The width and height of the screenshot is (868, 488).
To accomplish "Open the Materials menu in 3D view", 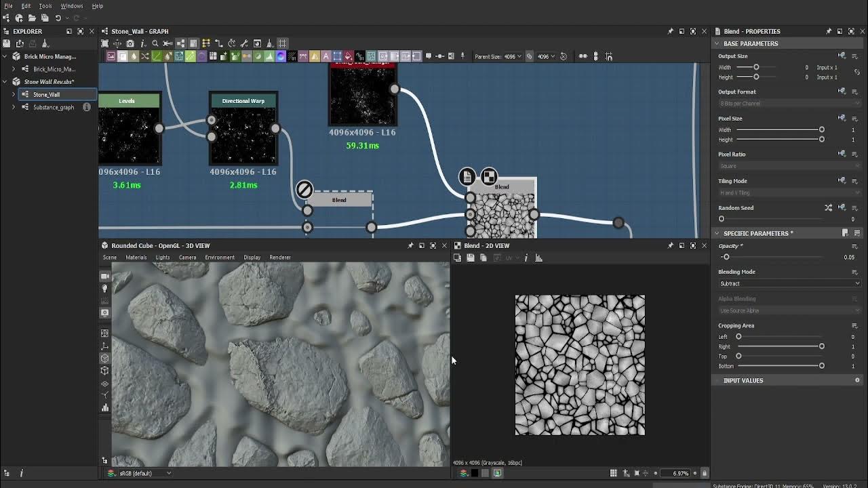I will click(136, 258).
